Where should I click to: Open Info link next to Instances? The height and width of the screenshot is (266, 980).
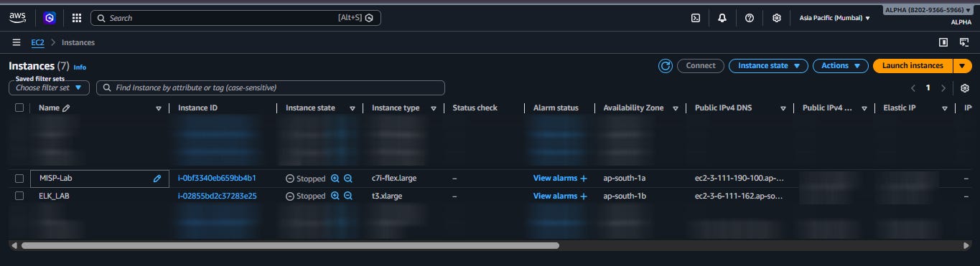tap(80, 67)
